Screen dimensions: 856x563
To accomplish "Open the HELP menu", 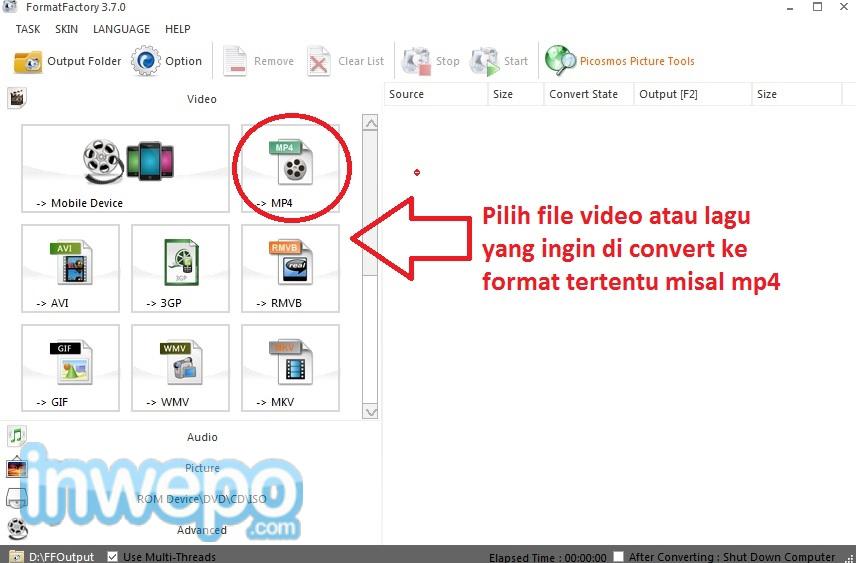I will [177, 29].
